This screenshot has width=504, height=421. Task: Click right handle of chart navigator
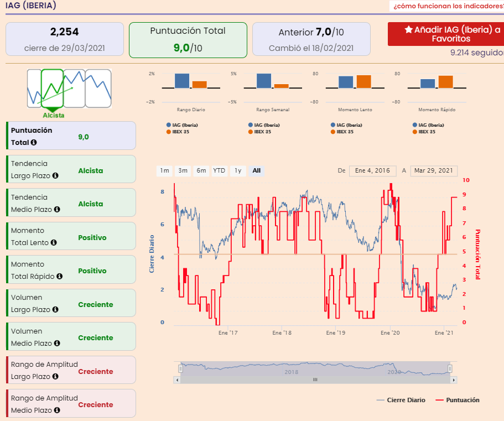pos(450,368)
